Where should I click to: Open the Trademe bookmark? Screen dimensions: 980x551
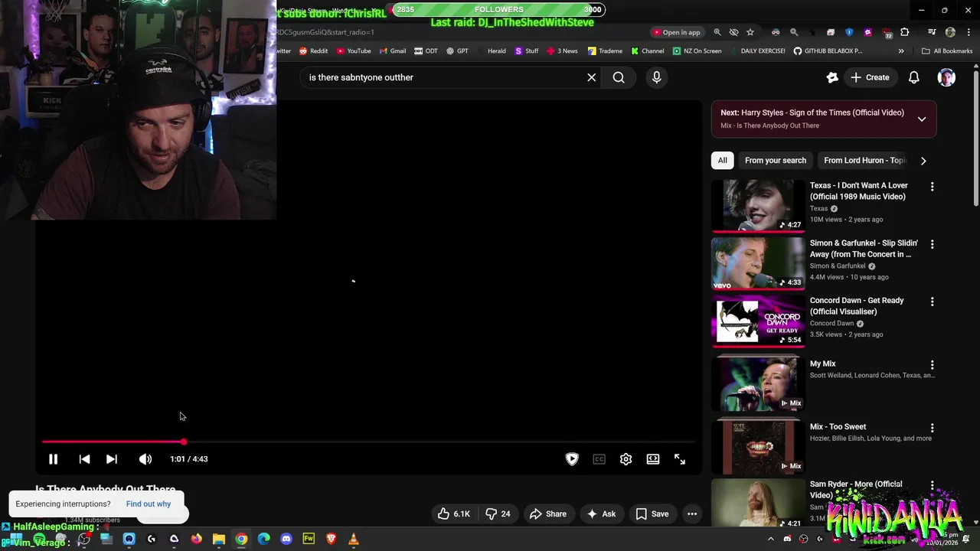click(605, 51)
